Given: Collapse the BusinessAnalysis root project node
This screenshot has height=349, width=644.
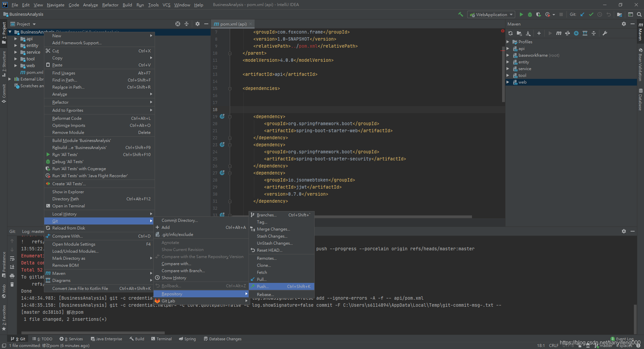Looking at the screenshot, I should point(10,32).
